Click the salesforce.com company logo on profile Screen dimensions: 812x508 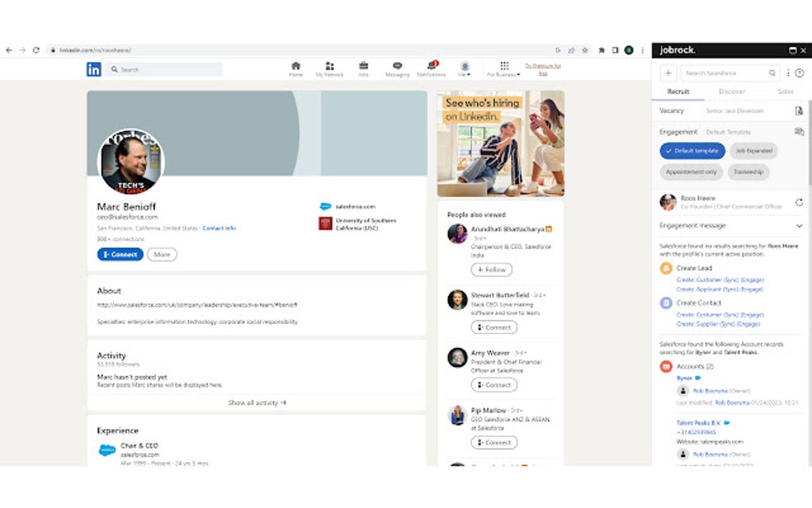pyautogui.click(x=326, y=206)
